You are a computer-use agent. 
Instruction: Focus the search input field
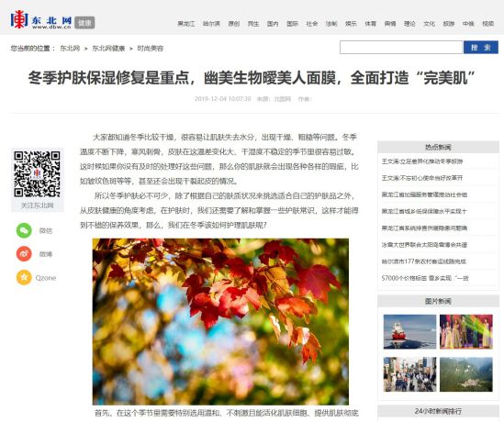[x=401, y=48]
